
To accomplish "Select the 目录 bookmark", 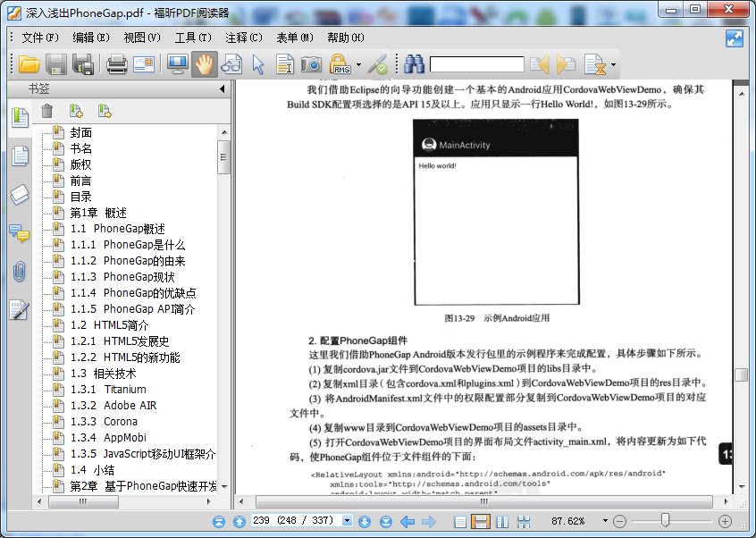I will (x=81, y=197).
